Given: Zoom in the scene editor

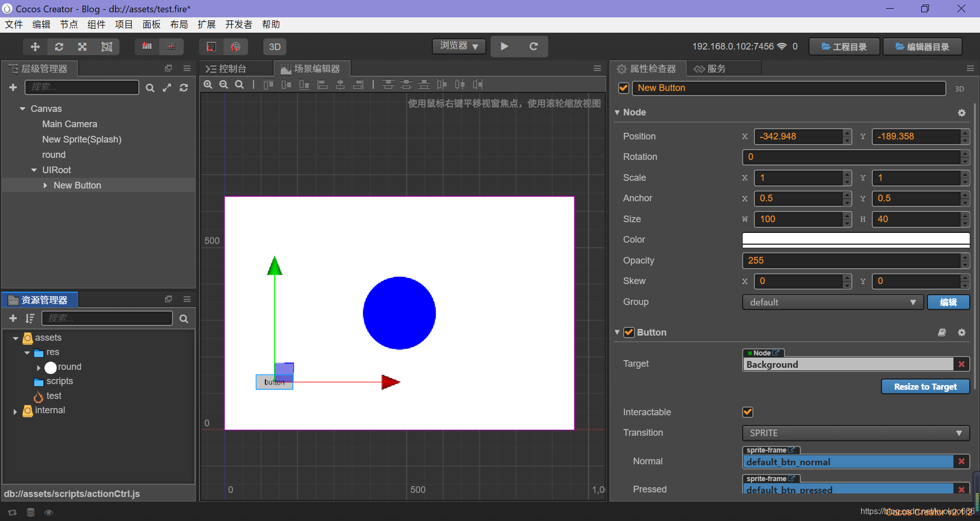Looking at the screenshot, I should pyautogui.click(x=208, y=85).
